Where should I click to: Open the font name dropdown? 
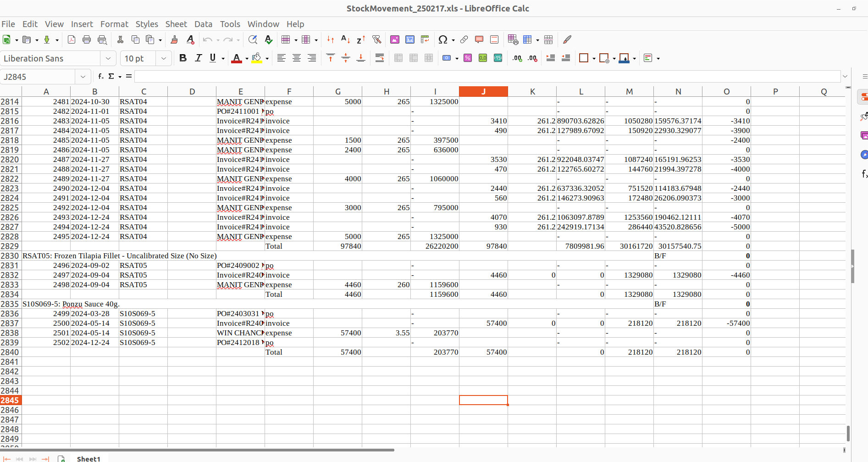tap(108, 58)
